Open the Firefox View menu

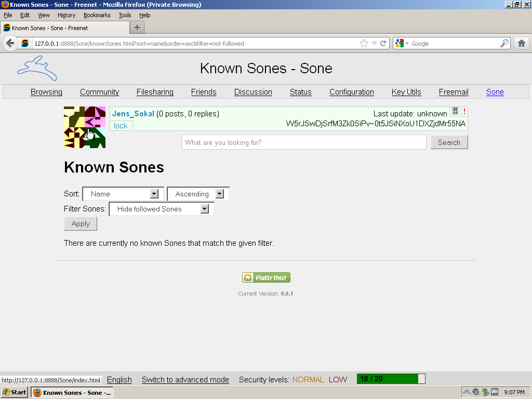click(44, 15)
